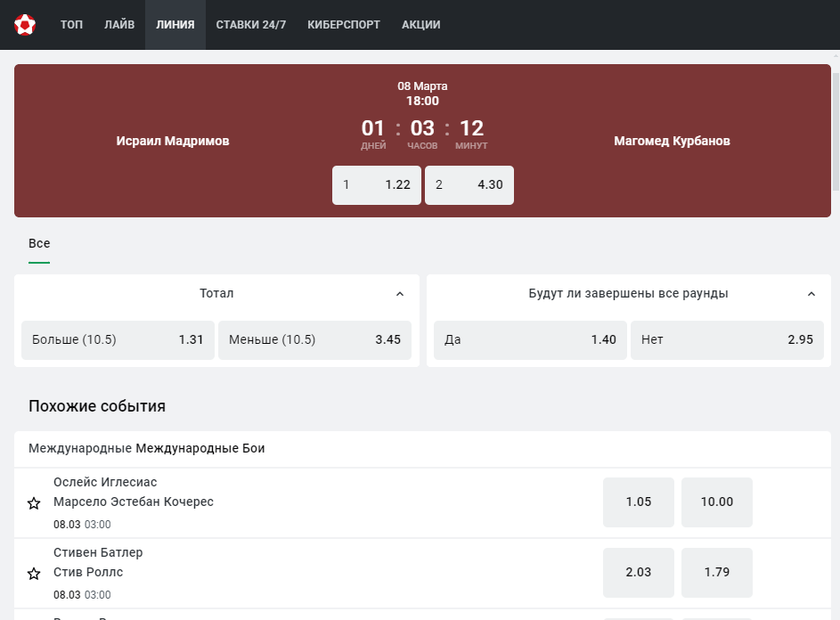Image resolution: width=840 pixels, height=620 pixels.
Task: Choose Нет at odds 2.95
Action: (x=727, y=339)
